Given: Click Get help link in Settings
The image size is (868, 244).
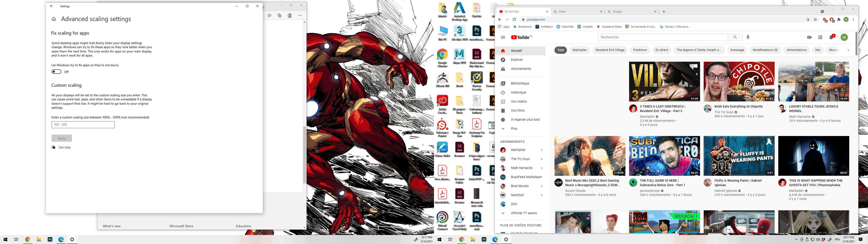Looking at the screenshot, I should pos(64,147).
